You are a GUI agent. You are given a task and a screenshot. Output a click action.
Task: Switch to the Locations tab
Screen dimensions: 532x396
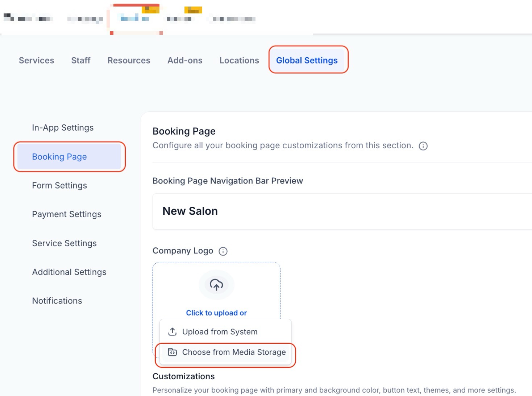(x=239, y=61)
